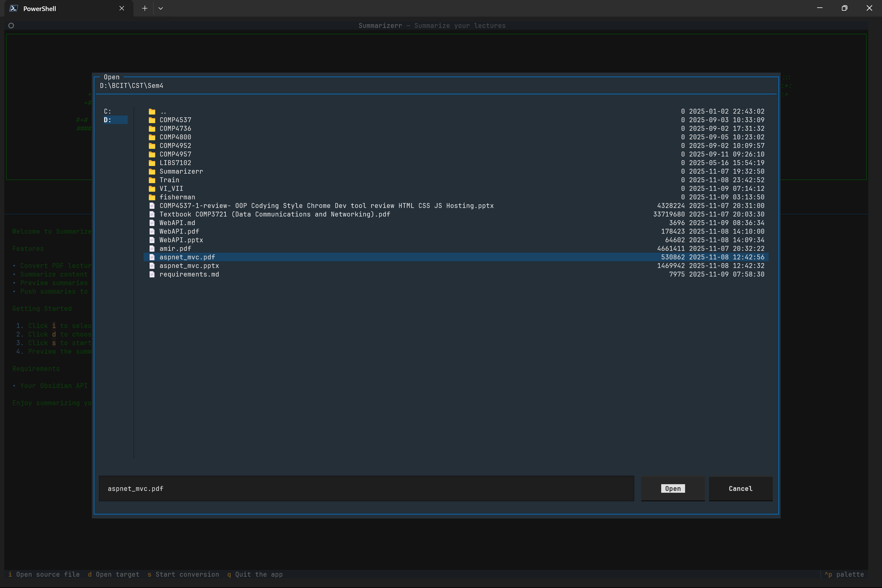Open the new tab profile dropdown arrow
882x588 pixels.
pos(160,8)
